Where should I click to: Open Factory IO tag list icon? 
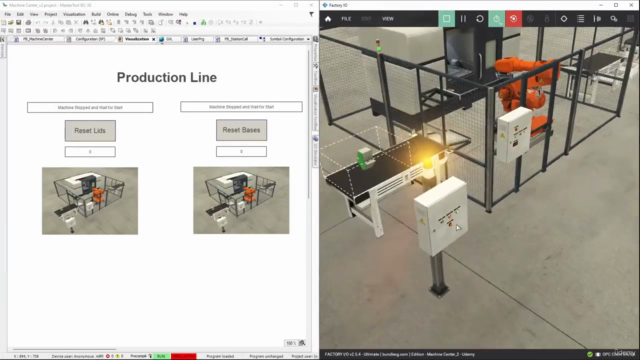click(580, 19)
